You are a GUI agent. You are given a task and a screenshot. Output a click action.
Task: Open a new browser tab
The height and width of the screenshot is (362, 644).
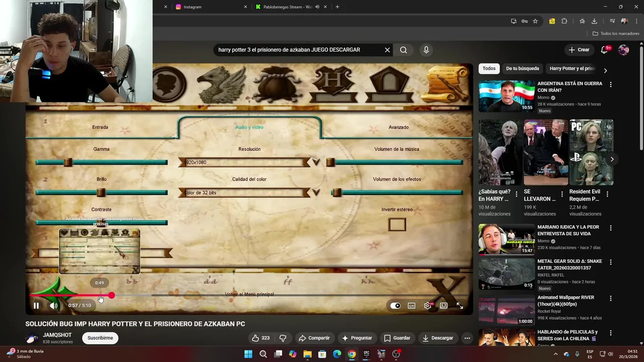337,7
